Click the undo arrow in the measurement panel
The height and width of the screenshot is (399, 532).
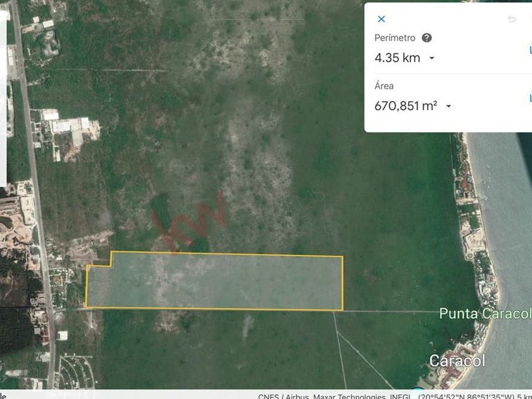pos(512,19)
